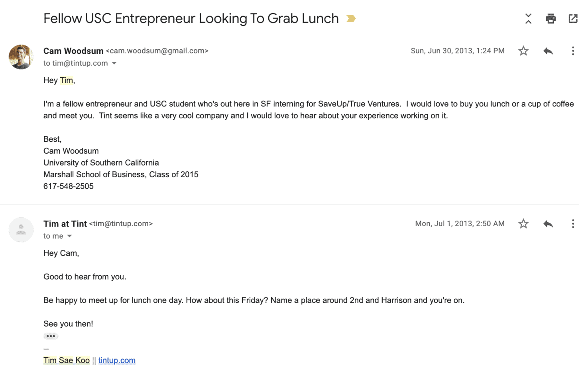This screenshot has height=368, width=588.
Task: Click the Tim Sae Koo signature link
Action: pyautogui.click(x=67, y=360)
